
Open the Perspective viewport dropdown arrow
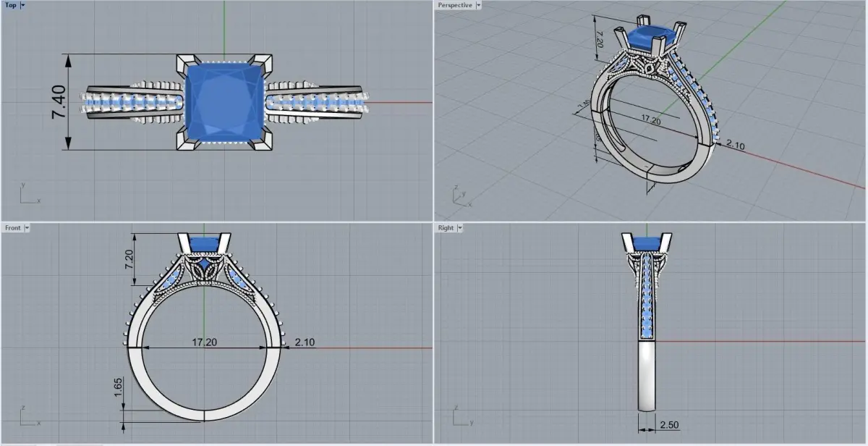coord(478,5)
